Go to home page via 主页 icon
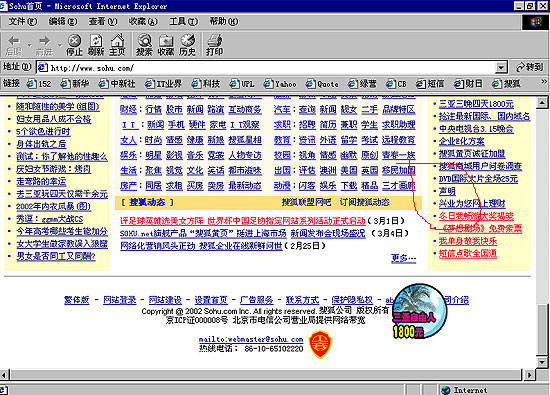The image size is (550, 395). (x=117, y=45)
